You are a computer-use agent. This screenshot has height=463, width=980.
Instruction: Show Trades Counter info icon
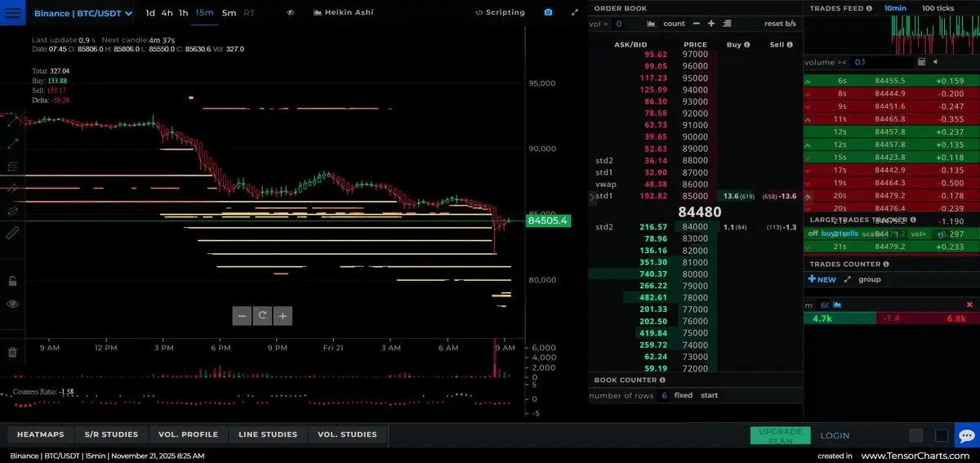[x=886, y=264]
